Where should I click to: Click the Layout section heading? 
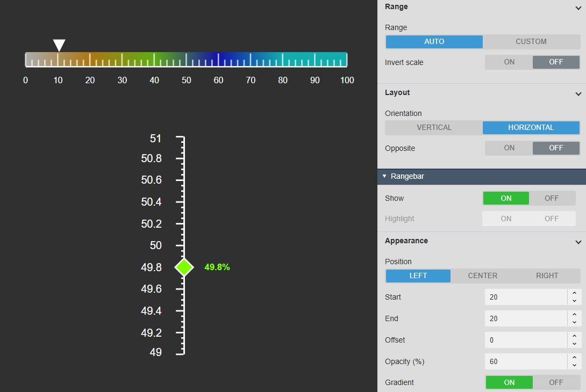(x=397, y=92)
